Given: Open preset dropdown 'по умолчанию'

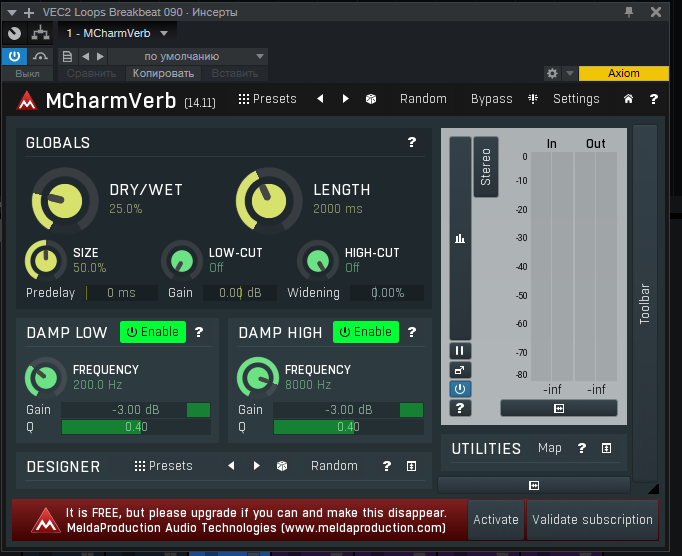Looking at the screenshot, I should [188, 56].
